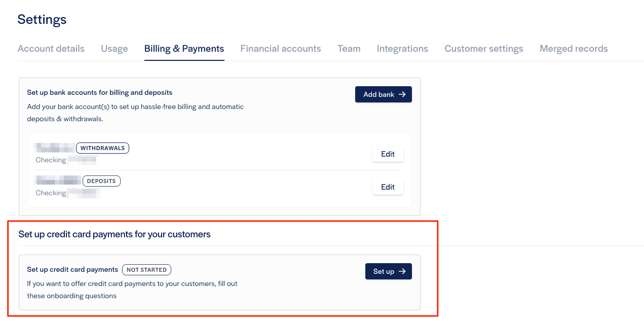Click the arrow icon in Add bank button

402,94
